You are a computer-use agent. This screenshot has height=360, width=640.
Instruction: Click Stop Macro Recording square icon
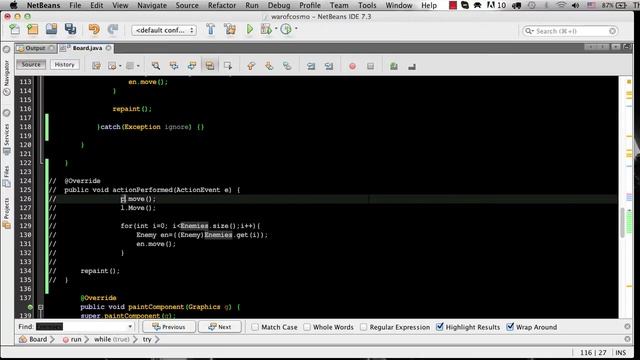coord(370,66)
